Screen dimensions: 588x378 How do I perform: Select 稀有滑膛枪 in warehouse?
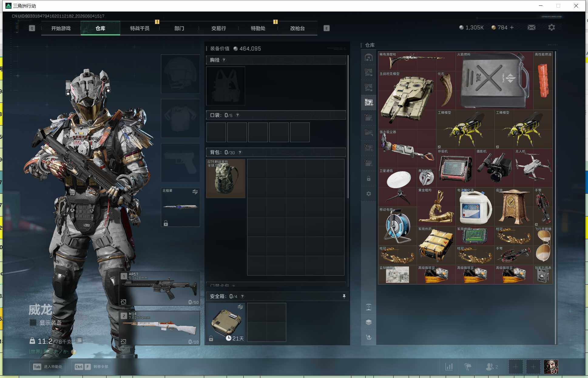[417, 61]
